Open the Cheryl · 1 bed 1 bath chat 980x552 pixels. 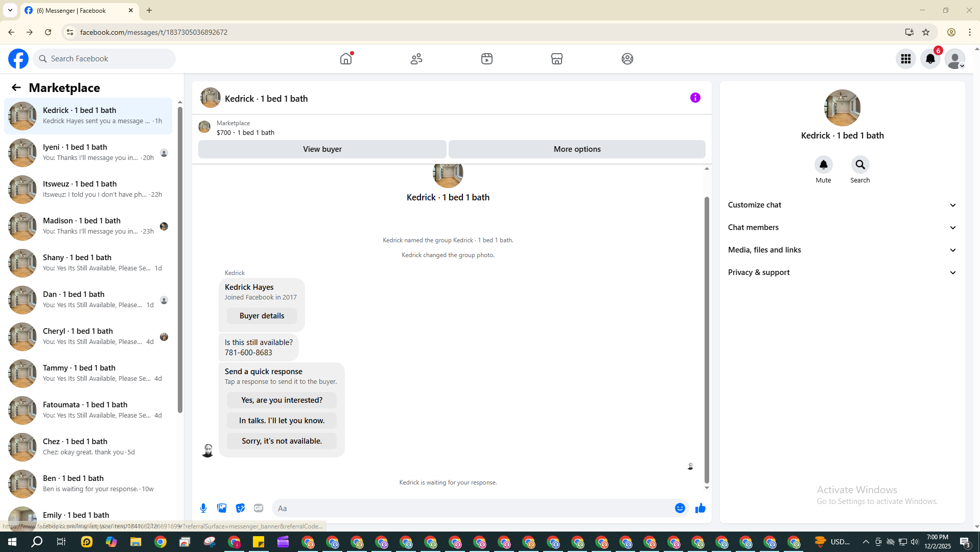88,337
